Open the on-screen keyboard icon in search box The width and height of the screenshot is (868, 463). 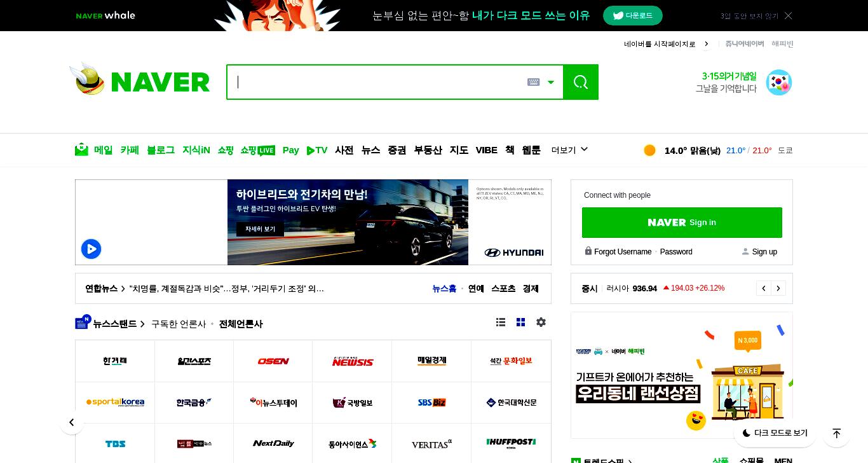533,82
